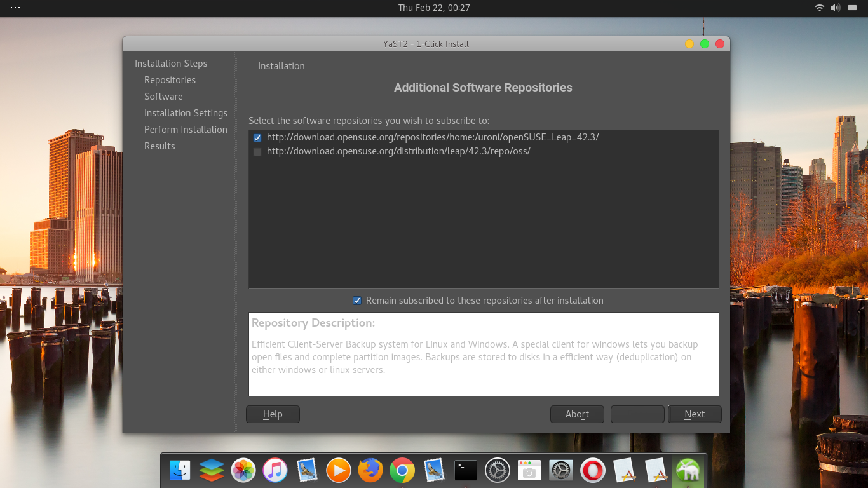Click the Next button

pyautogui.click(x=695, y=414)
